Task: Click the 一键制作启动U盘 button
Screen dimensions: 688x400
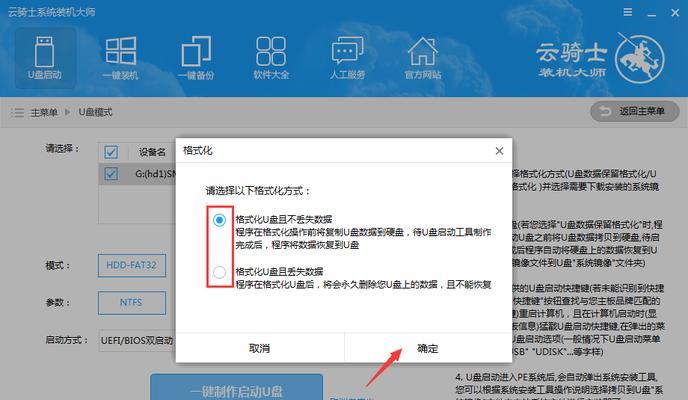Action: 236,388
